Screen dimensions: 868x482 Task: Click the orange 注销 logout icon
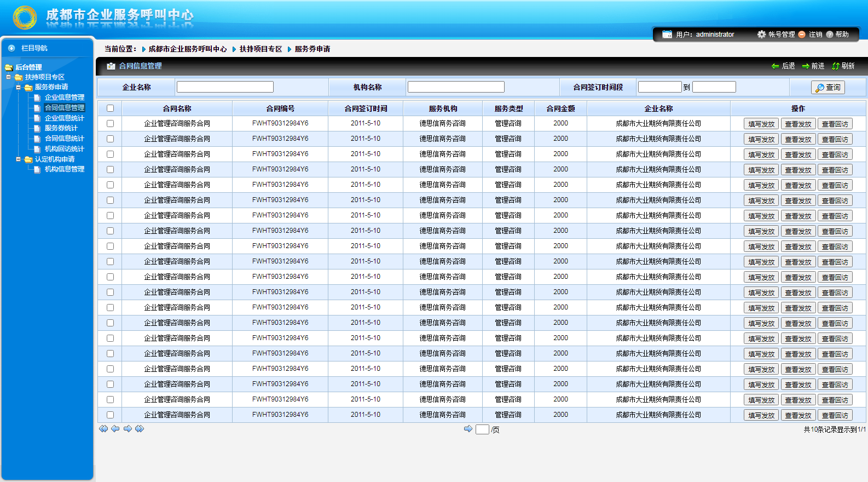(x=802, y=35)
